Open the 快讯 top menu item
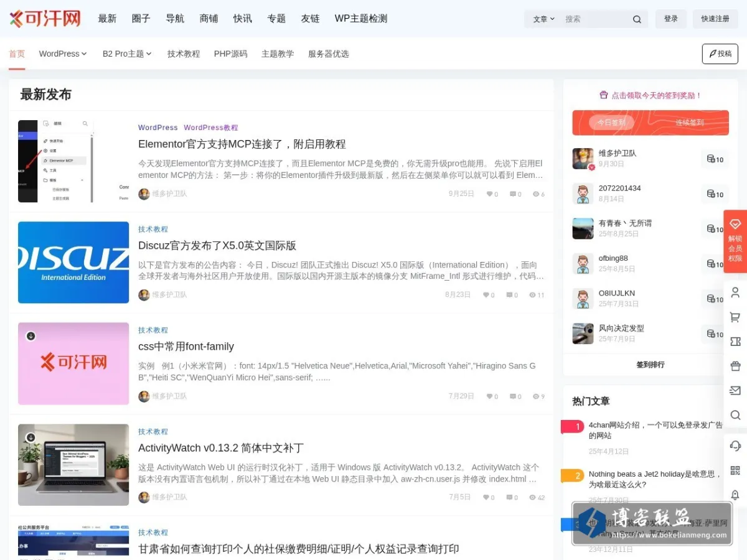Viewport: 747px width, 560px height. pyautogui.click(x=243, y=19)
